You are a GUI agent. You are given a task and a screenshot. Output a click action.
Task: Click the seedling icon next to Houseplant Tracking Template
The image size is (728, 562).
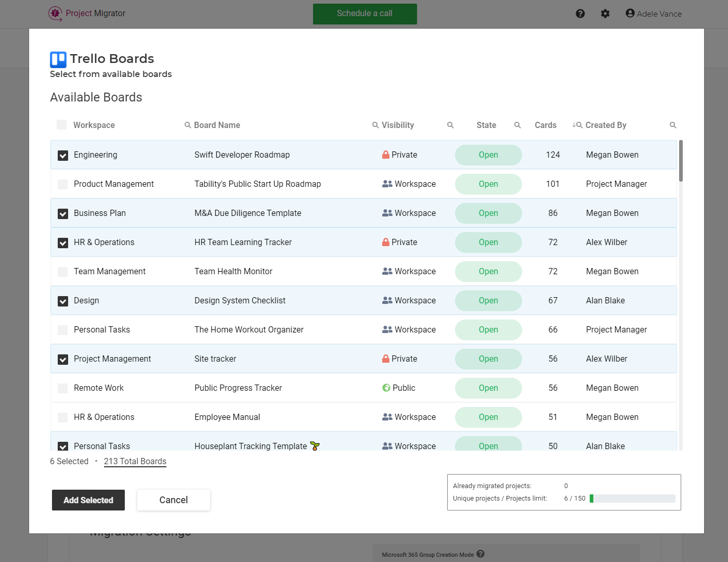[315, 445]
